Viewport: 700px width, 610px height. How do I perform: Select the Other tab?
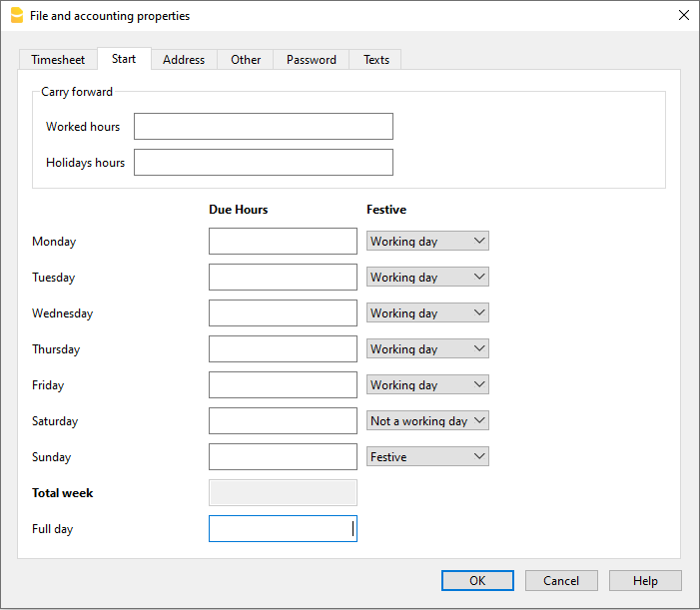click(246, 60)
